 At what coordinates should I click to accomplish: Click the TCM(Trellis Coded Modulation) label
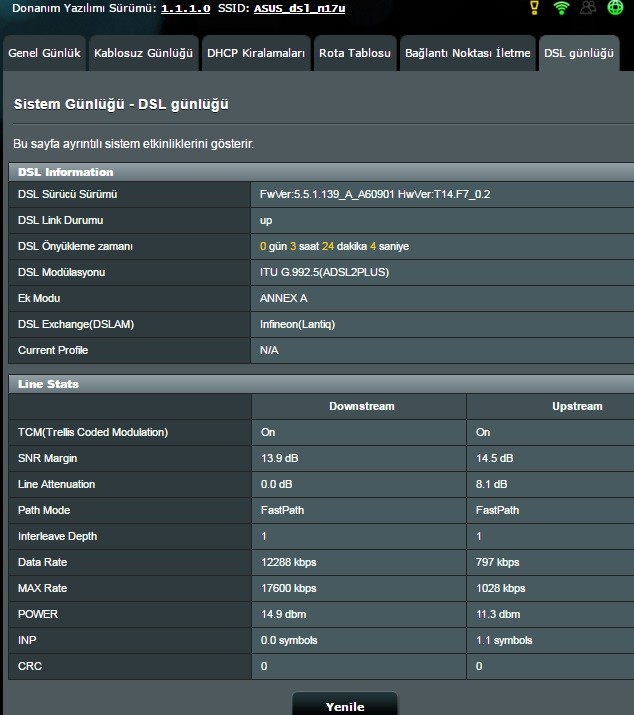(93, 432)
